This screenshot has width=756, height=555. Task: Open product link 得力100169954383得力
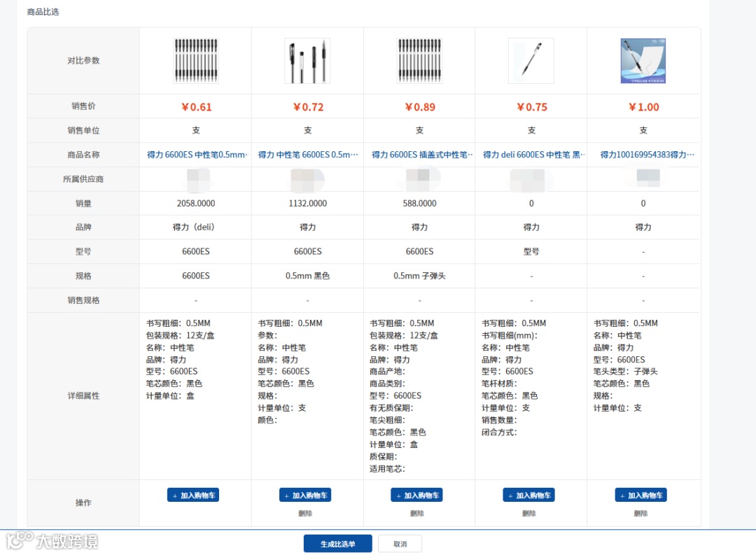point(647,155)
